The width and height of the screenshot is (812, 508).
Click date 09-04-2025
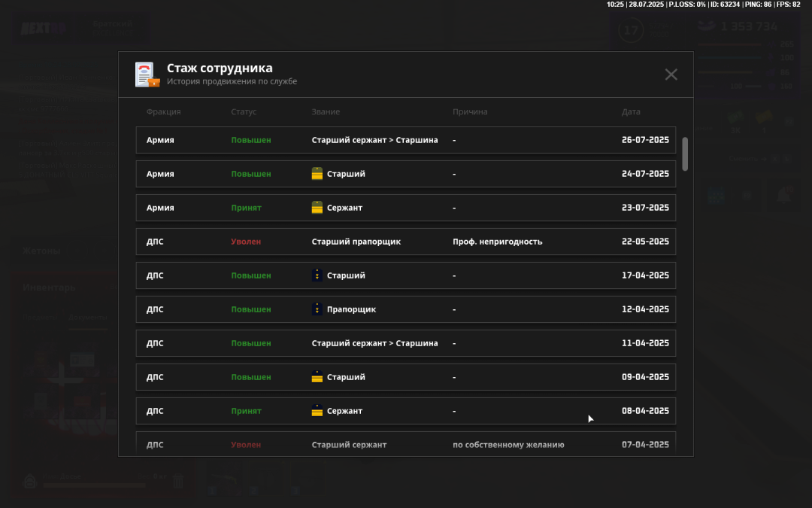click(x=645, y=377)
